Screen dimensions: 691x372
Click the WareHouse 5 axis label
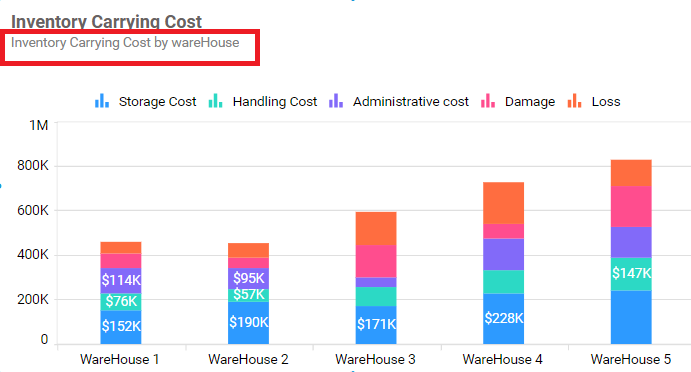pos(631,359)
